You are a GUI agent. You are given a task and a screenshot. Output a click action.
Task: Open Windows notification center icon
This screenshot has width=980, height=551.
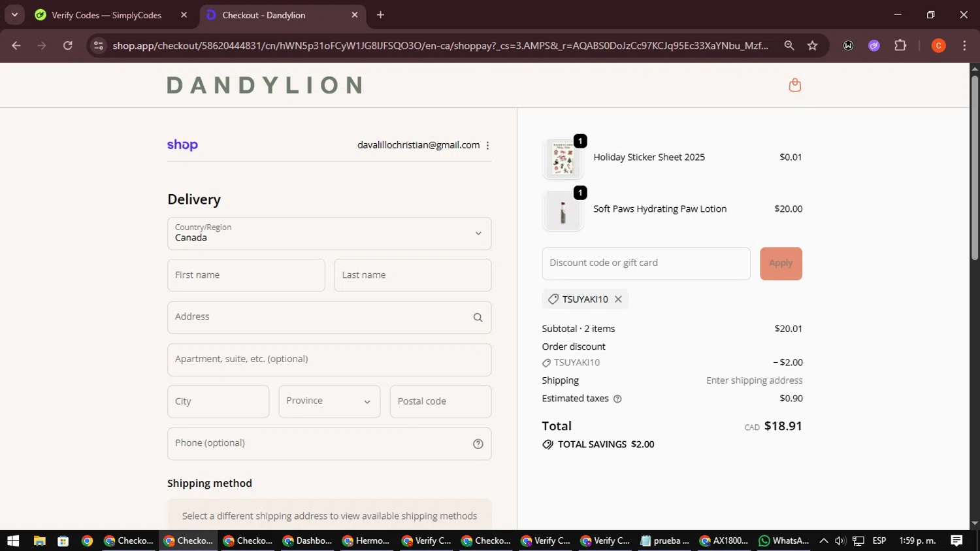coord(956,541)
